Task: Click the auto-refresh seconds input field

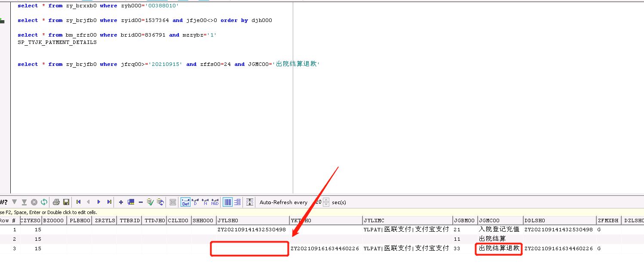Action: click(316, 202)
